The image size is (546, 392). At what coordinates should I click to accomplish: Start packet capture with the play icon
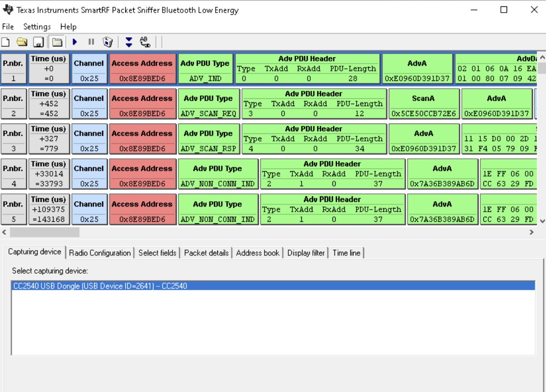click(75, 42)
